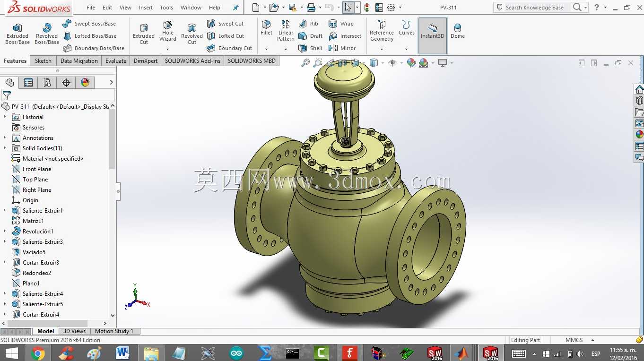
Task: Open the Arduino app in taskbar
Action: 236,353
